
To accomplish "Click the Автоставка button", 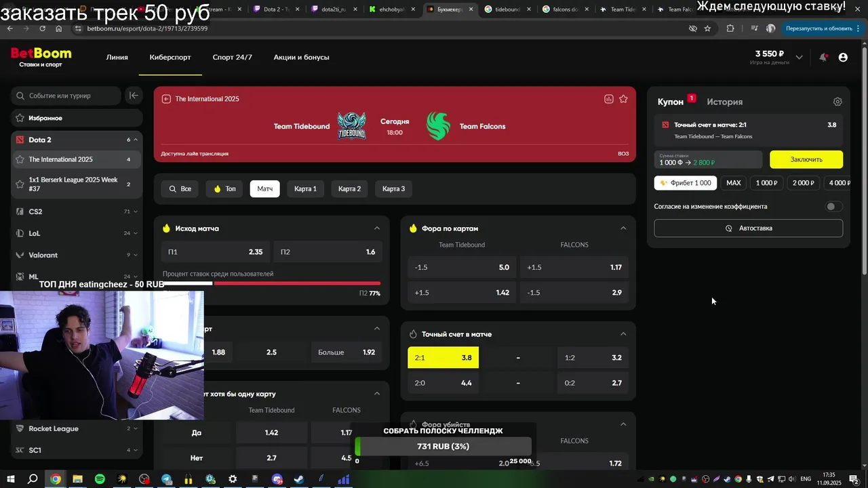I will point(748,228).
